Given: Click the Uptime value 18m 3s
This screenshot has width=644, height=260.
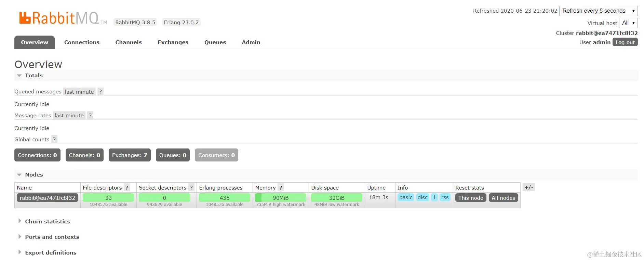Looking at the screenshot, I should (x=378, y=197).
